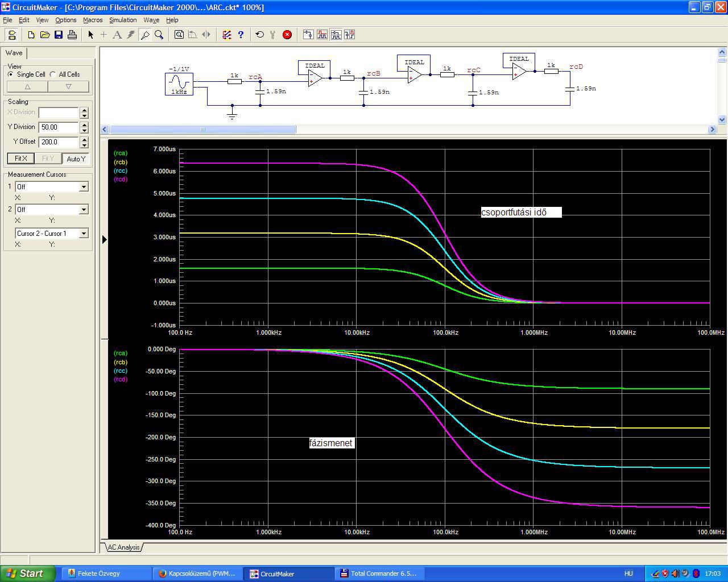Open the Help question mark icon
The image size is (728, 582).
(x=241, y=35)
